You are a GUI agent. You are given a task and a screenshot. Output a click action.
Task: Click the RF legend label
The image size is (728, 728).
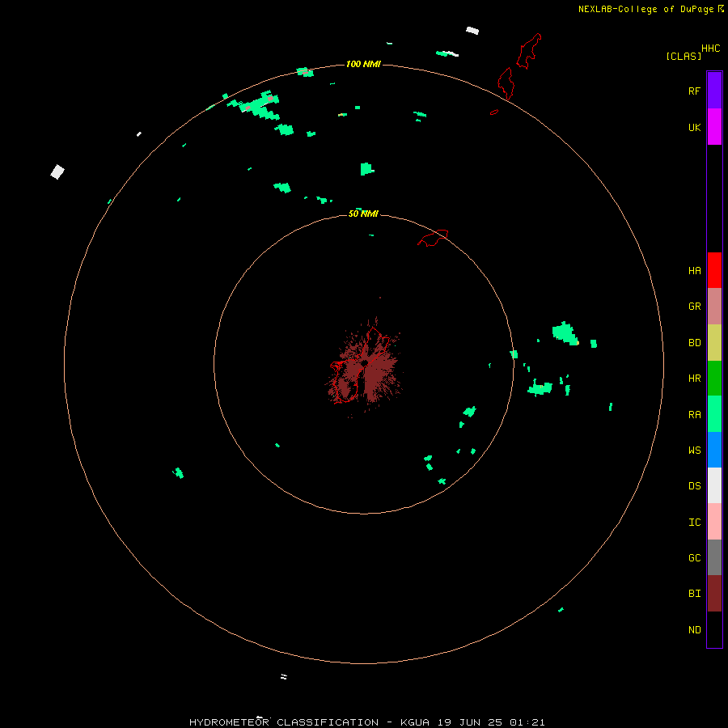(694, 91)
